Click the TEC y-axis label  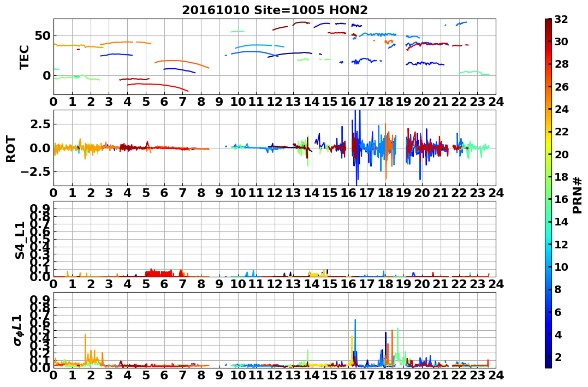pos(25,57)
